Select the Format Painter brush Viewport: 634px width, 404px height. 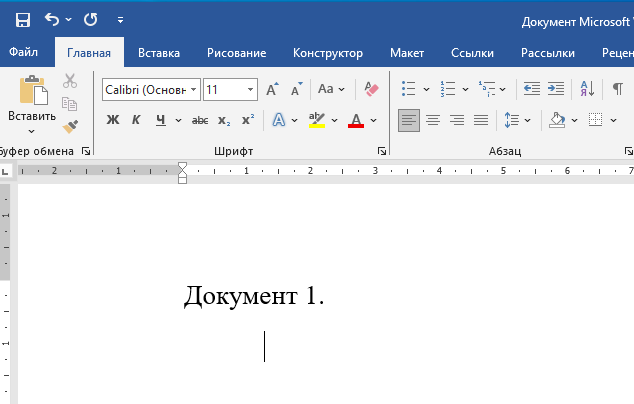(x=70, y=127)
